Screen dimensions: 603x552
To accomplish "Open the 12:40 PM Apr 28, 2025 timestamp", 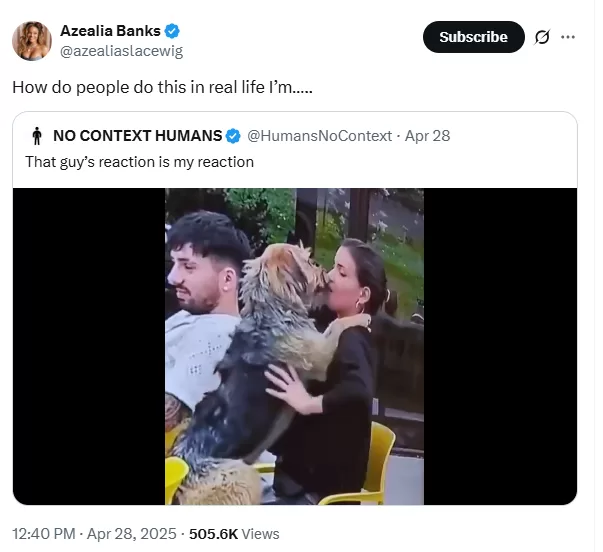I will (x=93, y=533).
